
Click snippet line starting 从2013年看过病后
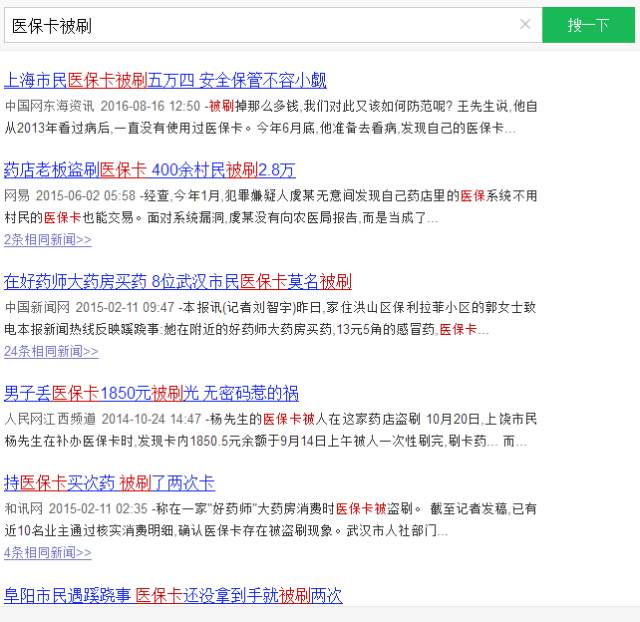[260, 128]
